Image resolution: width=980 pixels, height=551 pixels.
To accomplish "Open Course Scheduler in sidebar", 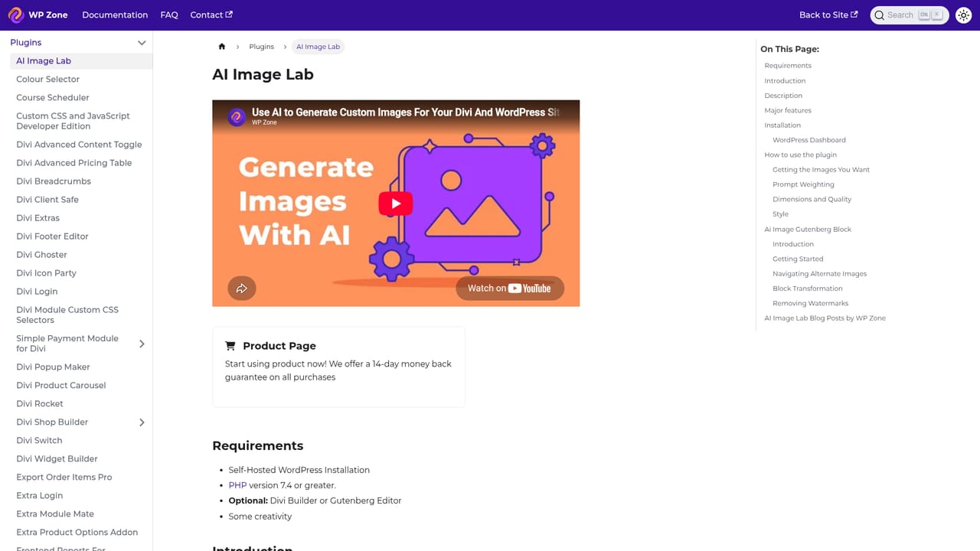I will (x=53, y=98).
